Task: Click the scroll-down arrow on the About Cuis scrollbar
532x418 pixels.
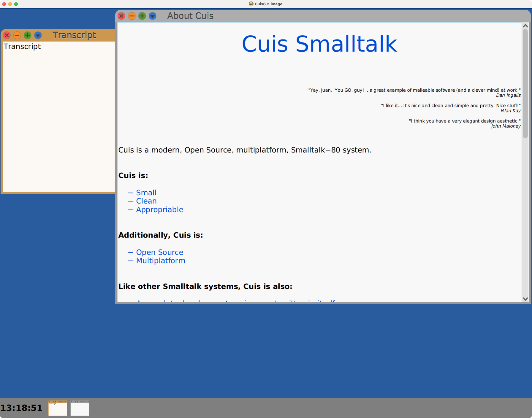Action: 525,299
